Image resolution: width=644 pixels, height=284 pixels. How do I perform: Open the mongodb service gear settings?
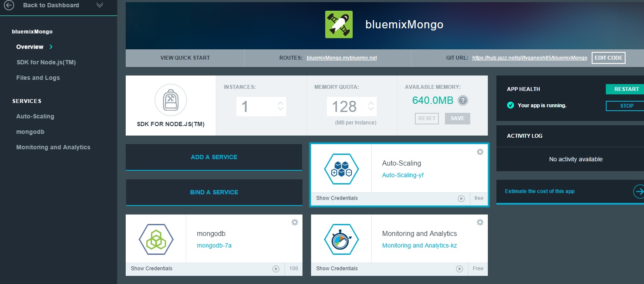[294, 222]
